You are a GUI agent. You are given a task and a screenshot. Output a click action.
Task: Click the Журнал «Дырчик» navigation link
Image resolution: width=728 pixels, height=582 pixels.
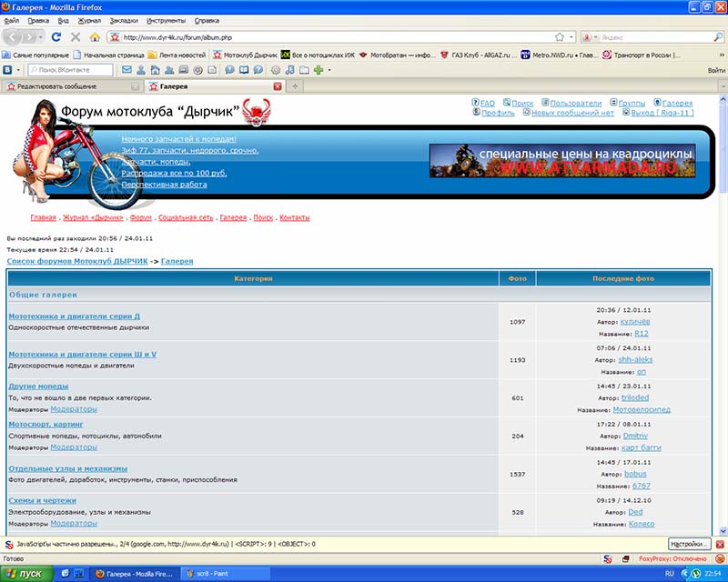[94, 217]
